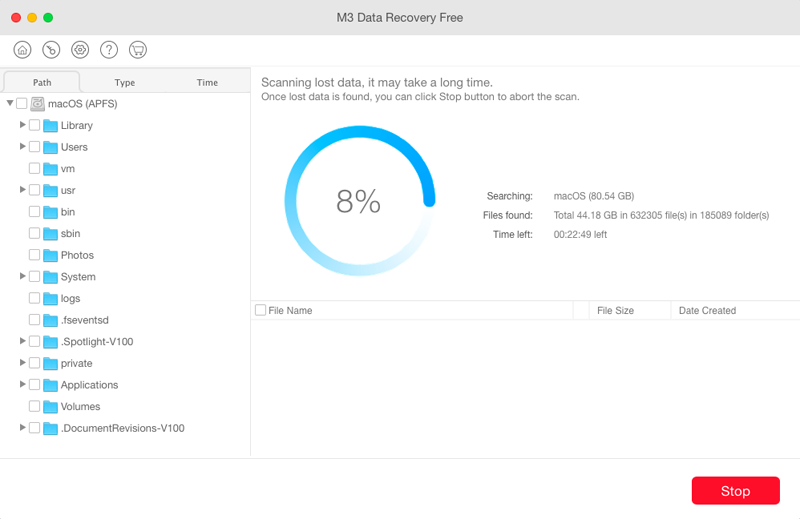
Task: Click the 8% circular progress indicator
Action: click(359, 201)
